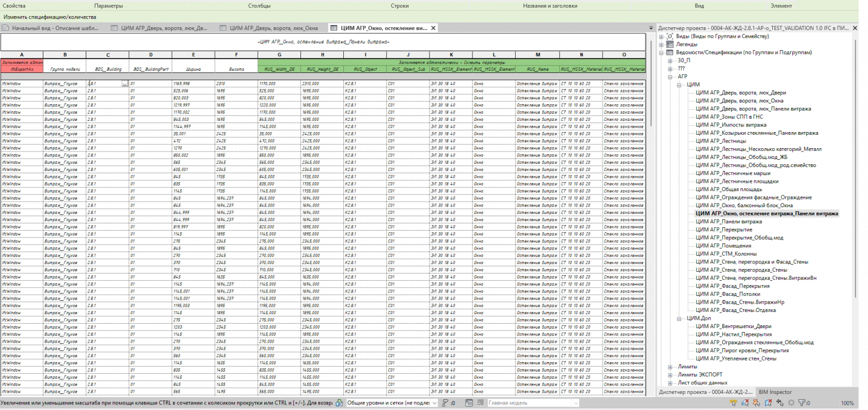Click the Столбцы ribbon panel label

click(259, 6)
